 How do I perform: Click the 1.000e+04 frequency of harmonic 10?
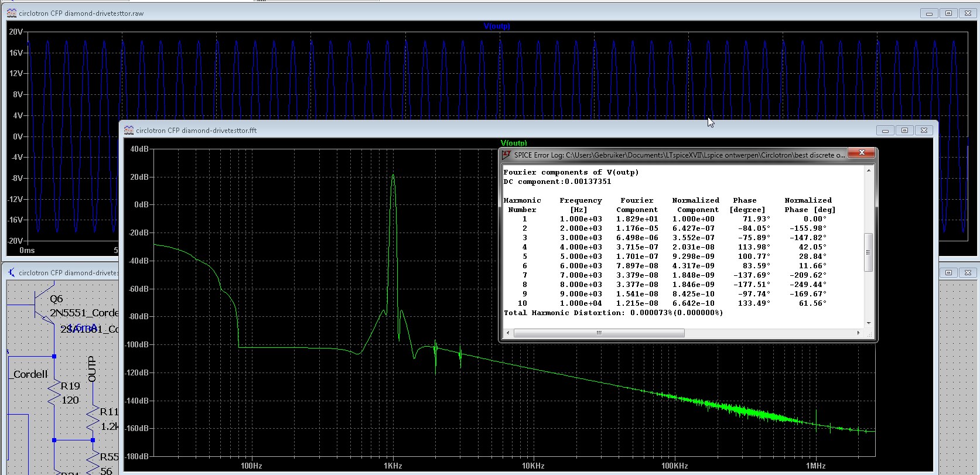click(x=581, y=303)
